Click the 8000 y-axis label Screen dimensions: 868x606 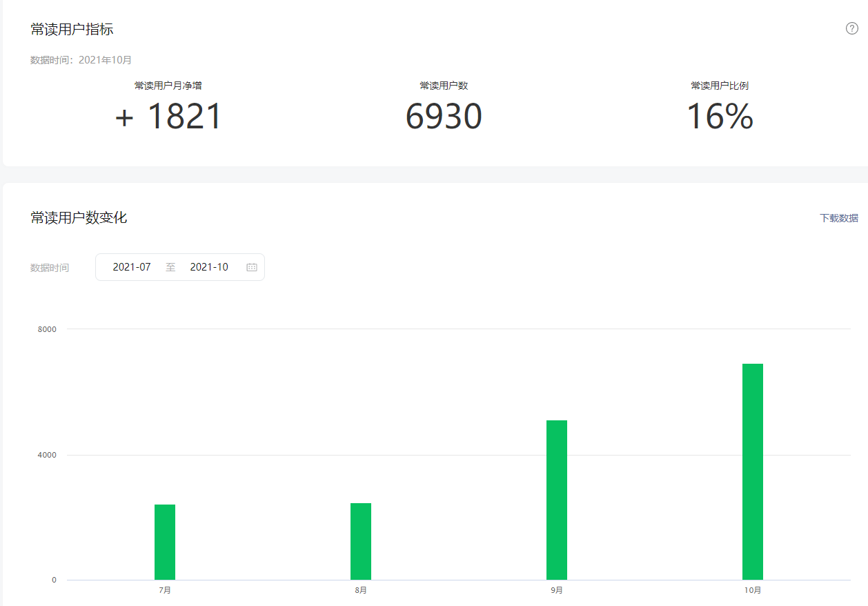(48, 329)
